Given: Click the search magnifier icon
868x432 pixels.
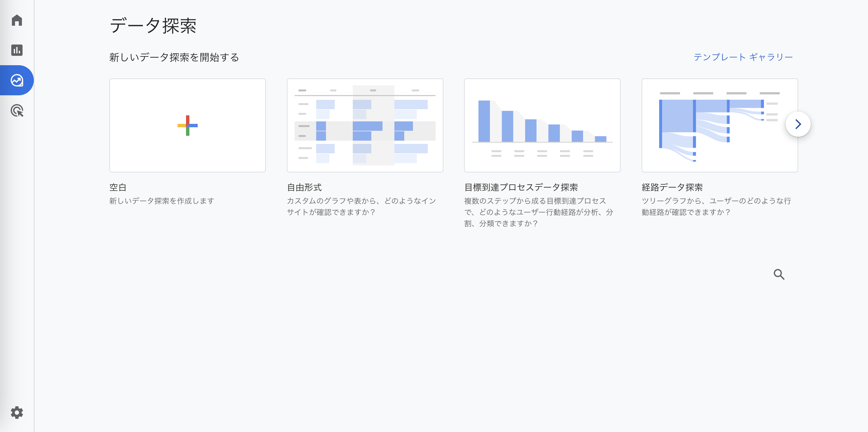Looking at the screenshot, I should (779, 274).
